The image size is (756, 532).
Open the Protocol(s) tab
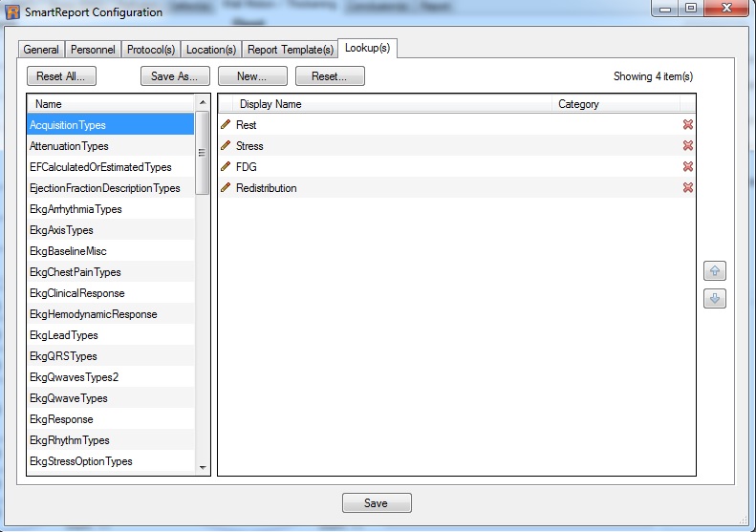149,50
